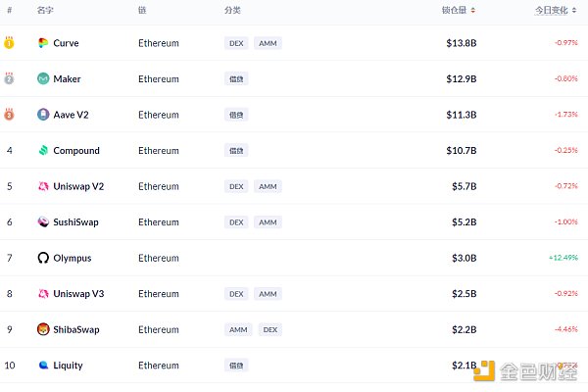This screenshot has height=392, width=588.
Task: Open the Uniswap V3 protocol link
Action: 76,294
